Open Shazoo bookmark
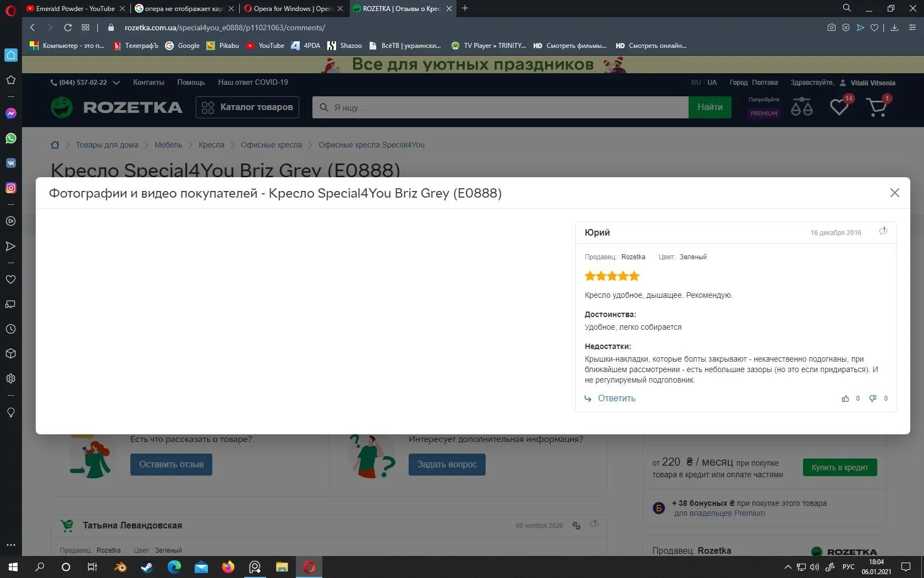The width and height of the screenshot is (924, 578). point(345,46)
